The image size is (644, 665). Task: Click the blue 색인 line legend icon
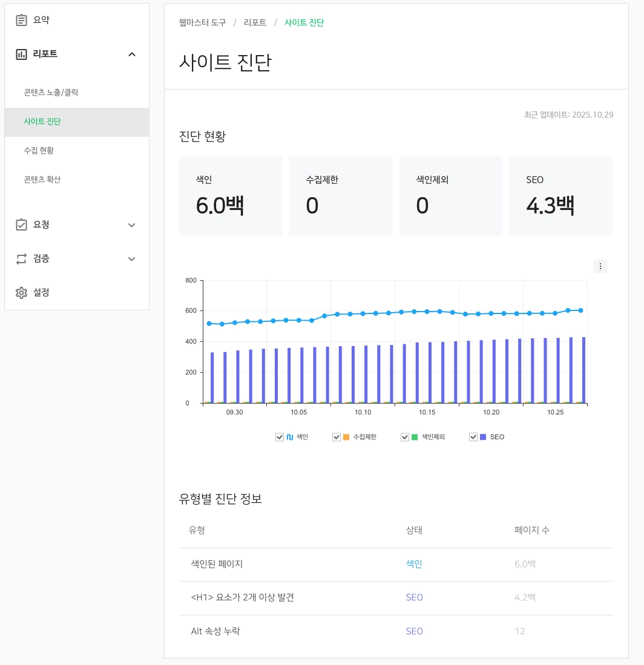289,437
